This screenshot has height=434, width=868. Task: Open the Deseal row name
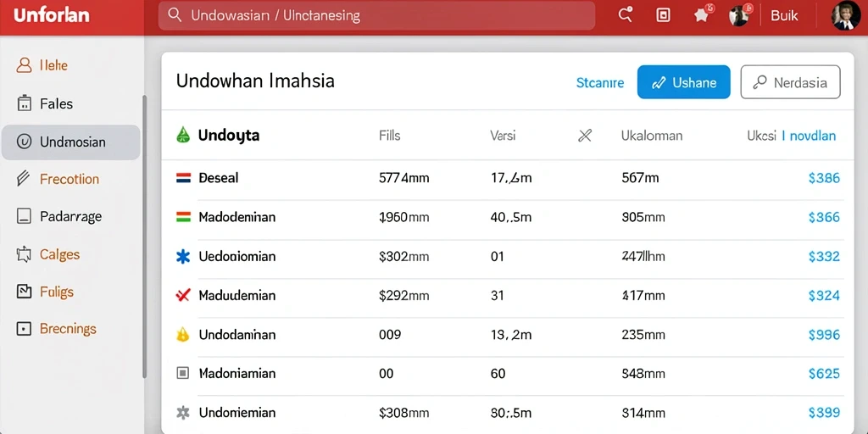coord(219,178)
